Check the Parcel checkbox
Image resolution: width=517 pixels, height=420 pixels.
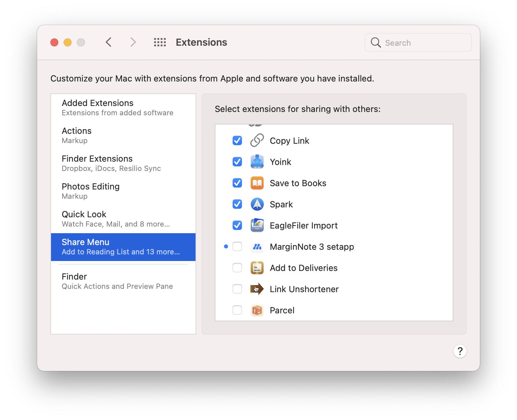pyautogui.click(x=237, y=310)
